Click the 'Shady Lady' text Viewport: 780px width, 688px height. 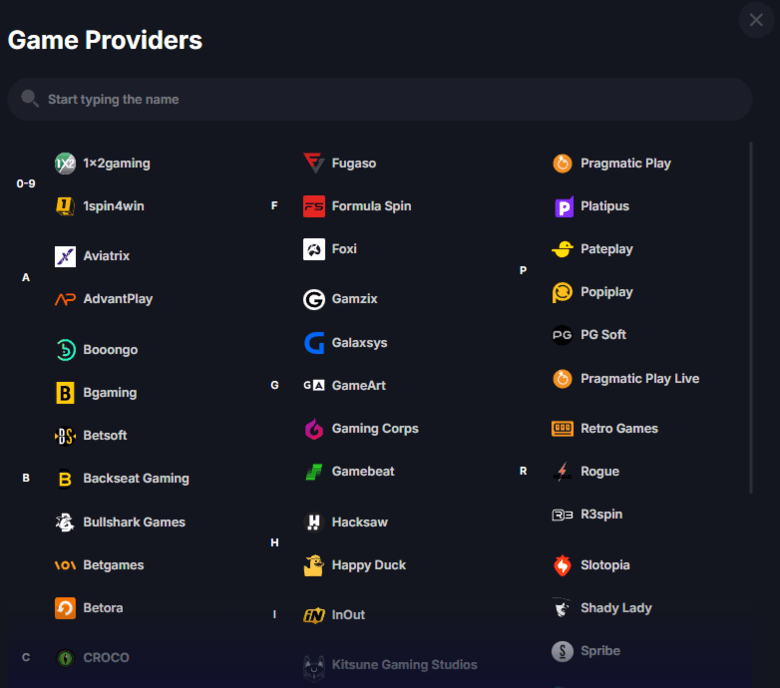pyautogui.click(x=616, y=608)
